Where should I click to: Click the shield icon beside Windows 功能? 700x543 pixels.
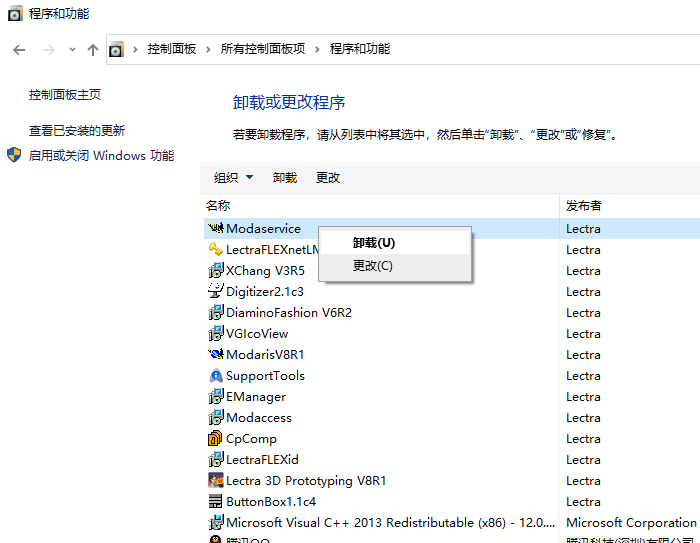(14, 155)
